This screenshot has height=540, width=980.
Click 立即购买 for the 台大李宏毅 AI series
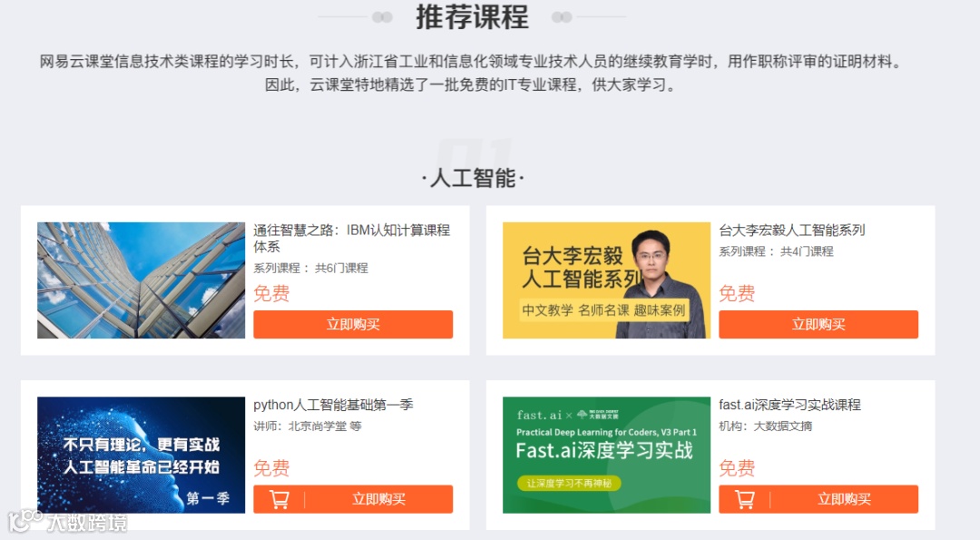818,324
